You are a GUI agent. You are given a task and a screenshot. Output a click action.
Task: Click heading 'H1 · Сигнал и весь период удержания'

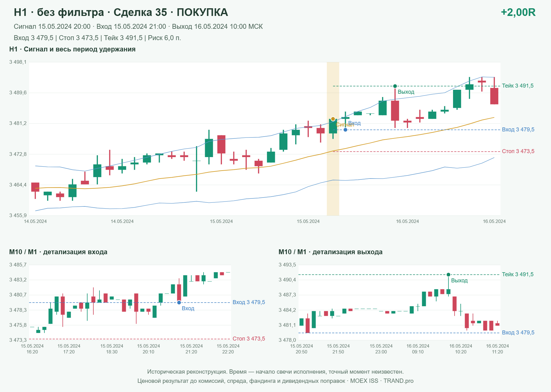[72, 49]
